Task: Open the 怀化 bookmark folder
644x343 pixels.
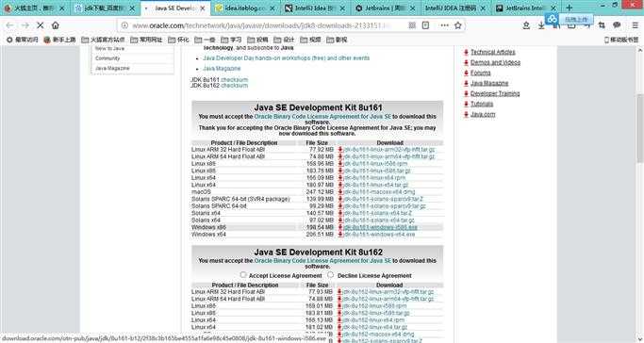Action: (178, 40)
